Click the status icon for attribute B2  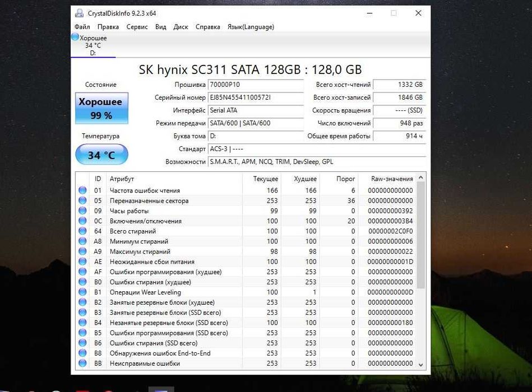point(82,302)
